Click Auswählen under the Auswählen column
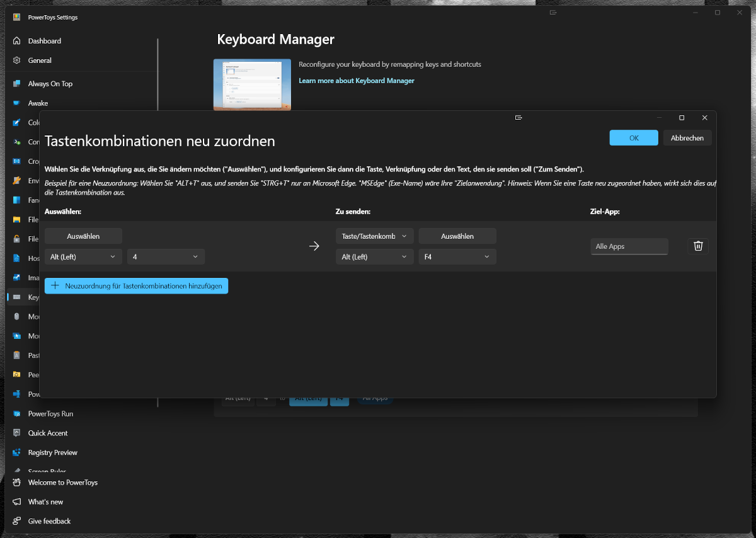The width and height of the screenshot is (756, 538). (83, 236)
